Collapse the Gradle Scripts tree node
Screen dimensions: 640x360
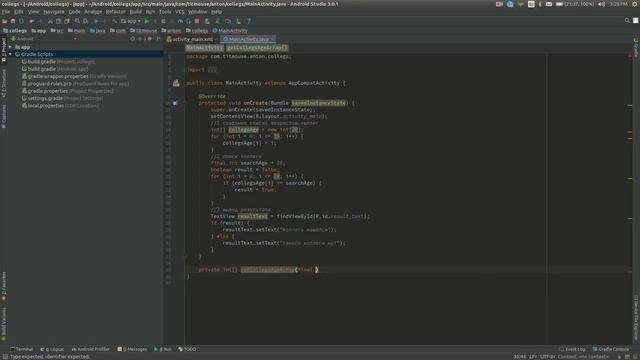coord(11,54)
